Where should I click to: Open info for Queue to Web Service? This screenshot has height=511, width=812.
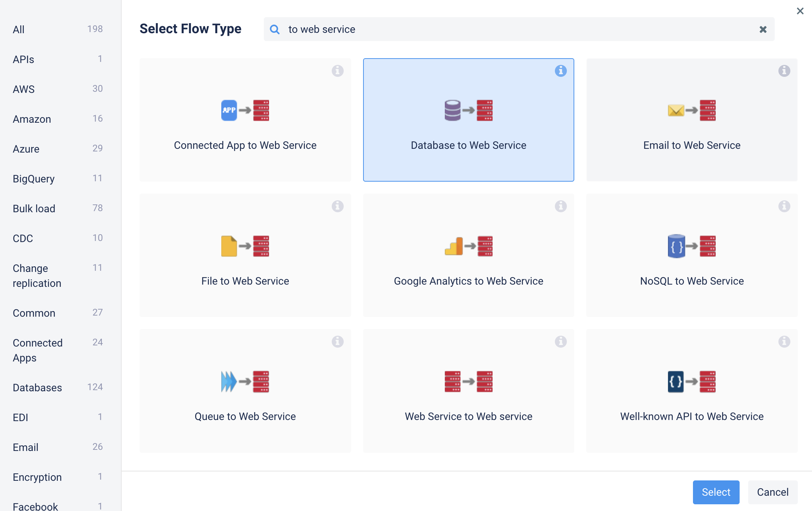[x=337, y=342]
